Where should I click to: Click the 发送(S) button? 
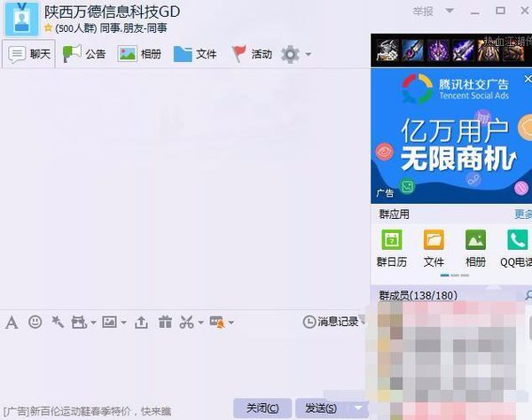[x=322, y=408]
